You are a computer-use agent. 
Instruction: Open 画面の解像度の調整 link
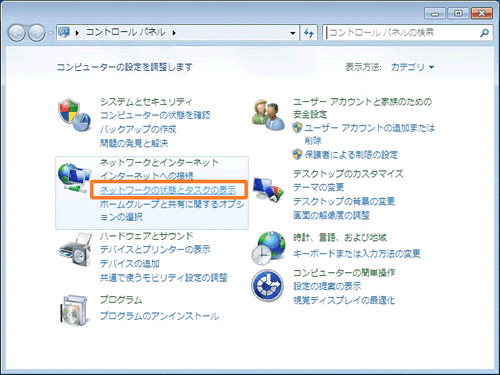click(x=331, y=215)
